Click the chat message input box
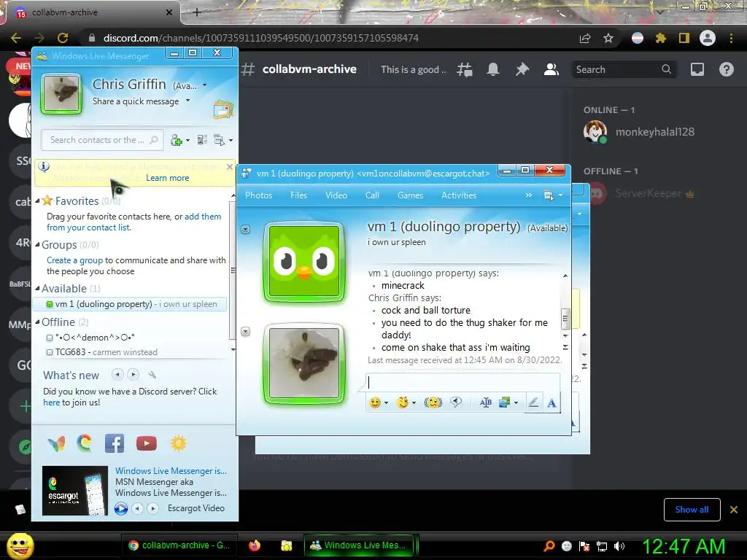The height and width of the screenshot is (560, 747). click(463, 382)
